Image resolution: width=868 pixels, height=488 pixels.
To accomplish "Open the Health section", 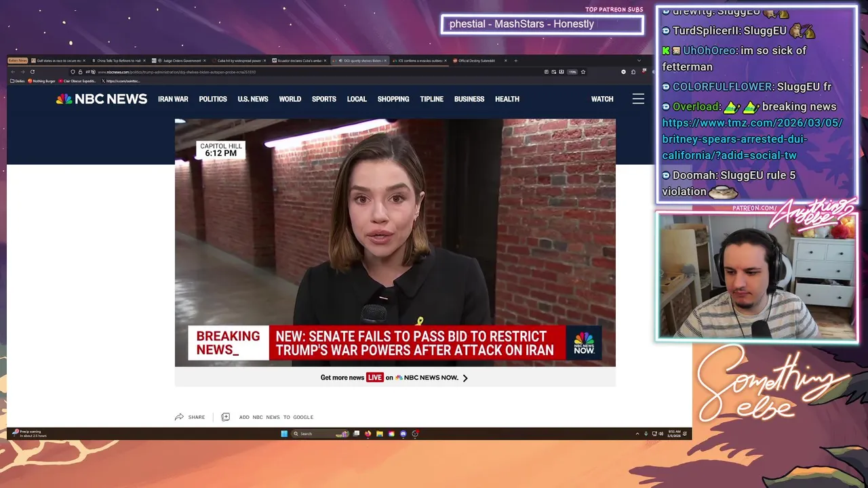I will coord(507,99).
